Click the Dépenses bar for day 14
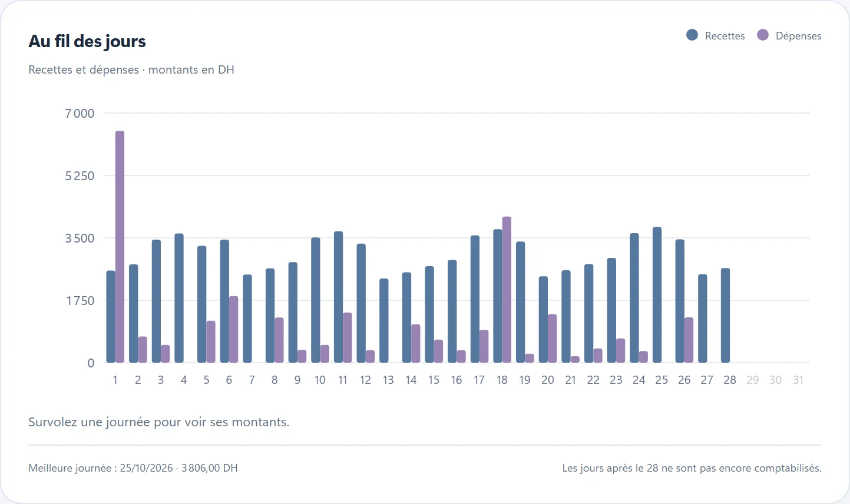The image size is (850, 504). click(416, 343)
